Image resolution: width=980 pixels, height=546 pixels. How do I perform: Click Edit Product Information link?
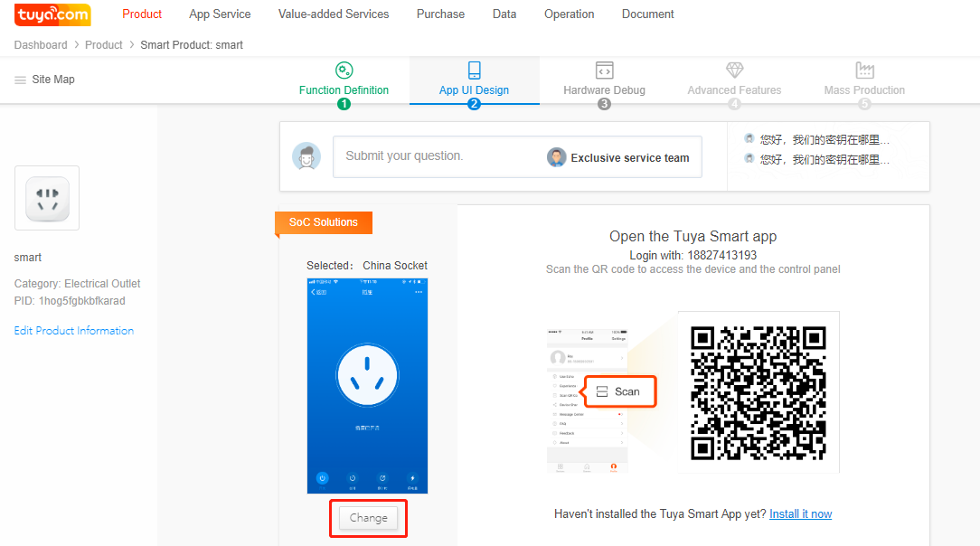click(74, 331)
